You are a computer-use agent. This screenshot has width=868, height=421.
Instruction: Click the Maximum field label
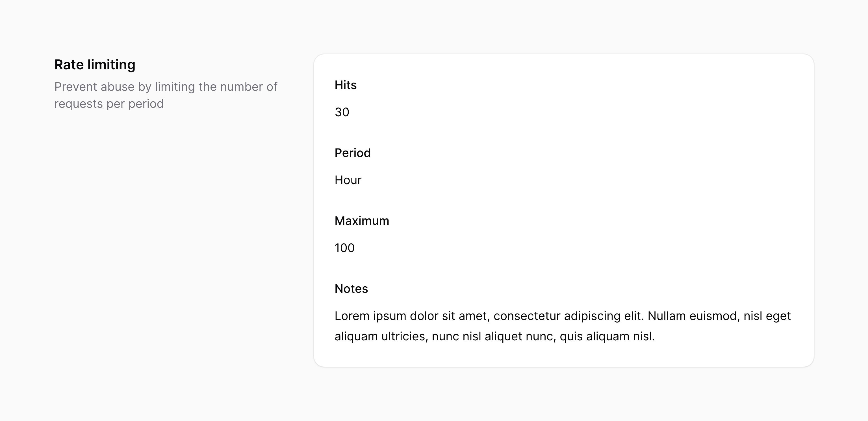tap(362, 221)
